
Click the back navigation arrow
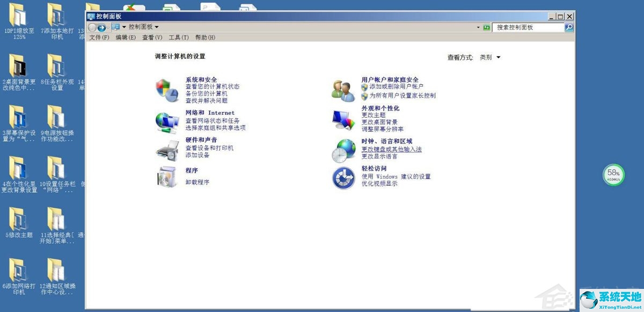point(93,27)
